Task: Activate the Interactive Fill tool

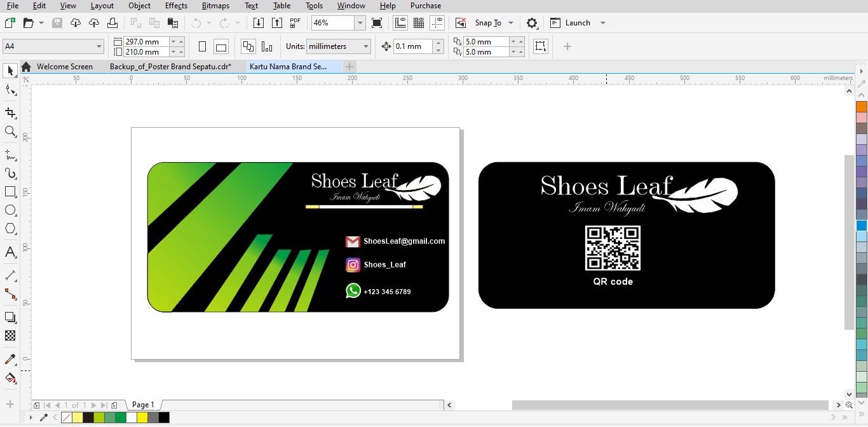Action: tap(10, 379)
